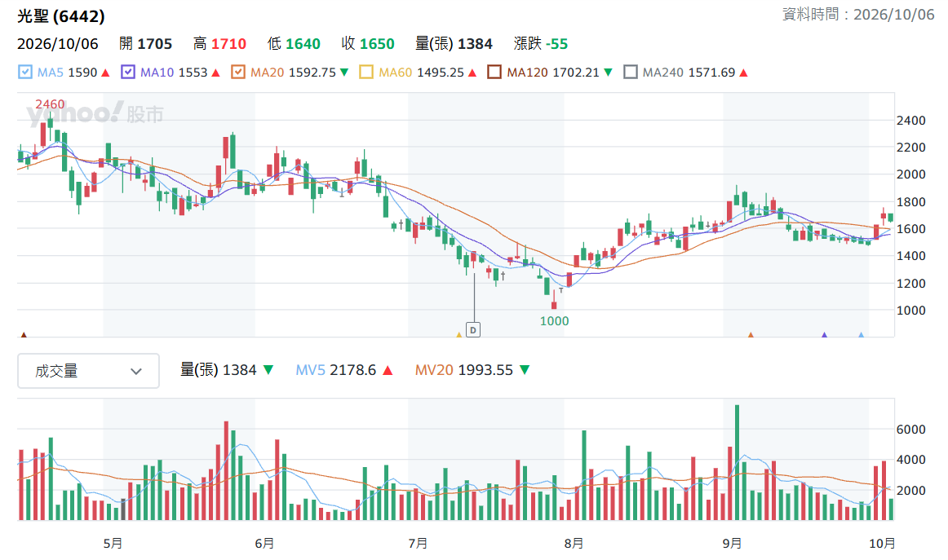Click the 2400 price axis label
948x560 pixels.
coord(911,121)
